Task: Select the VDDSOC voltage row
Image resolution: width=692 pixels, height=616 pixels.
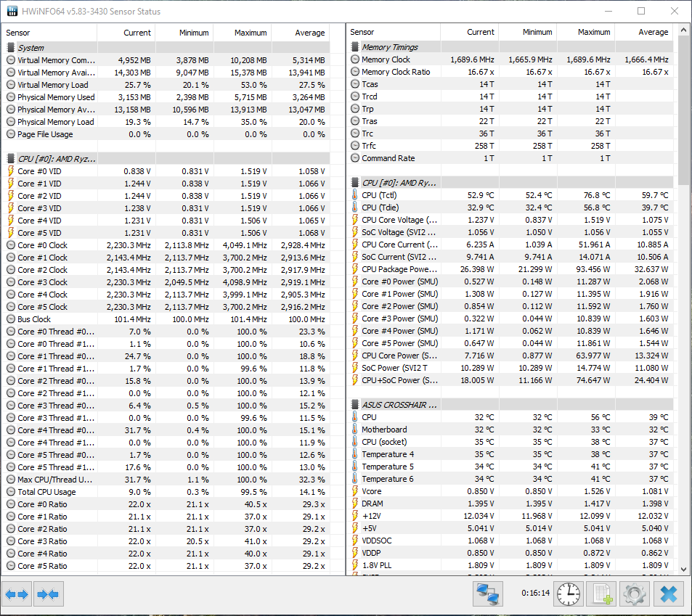Action: tap(512, 540)
